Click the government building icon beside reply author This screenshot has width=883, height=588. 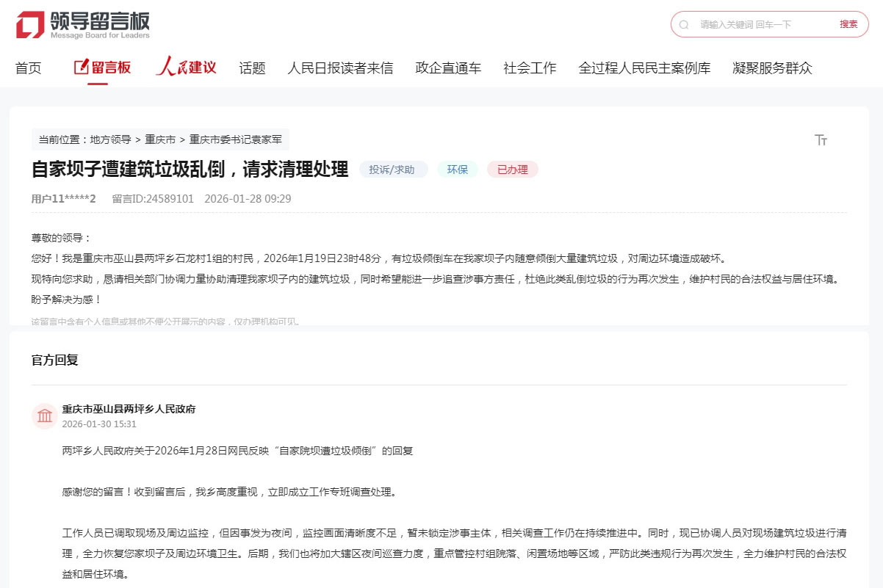click(x=44, y=415)
